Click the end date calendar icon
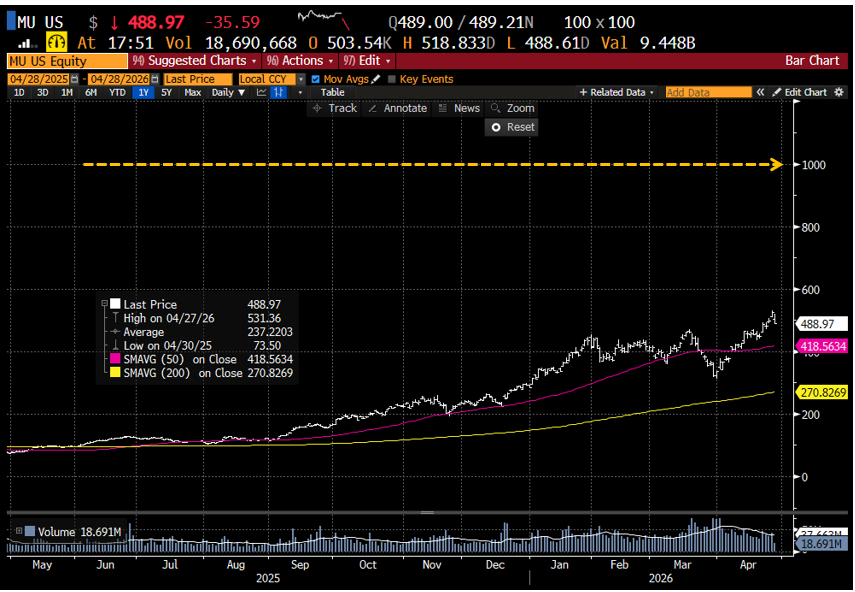855x592 pixels. pos(153,79)
